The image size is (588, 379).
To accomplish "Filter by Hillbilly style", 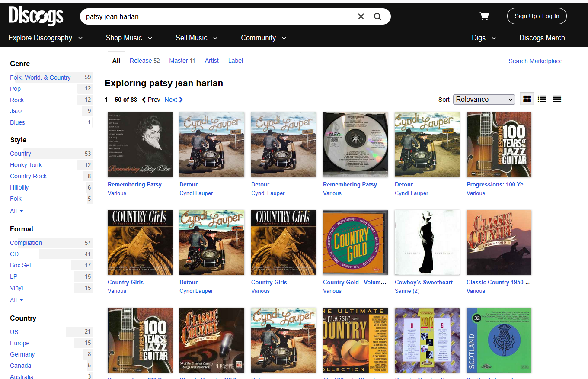I will 19,187.
